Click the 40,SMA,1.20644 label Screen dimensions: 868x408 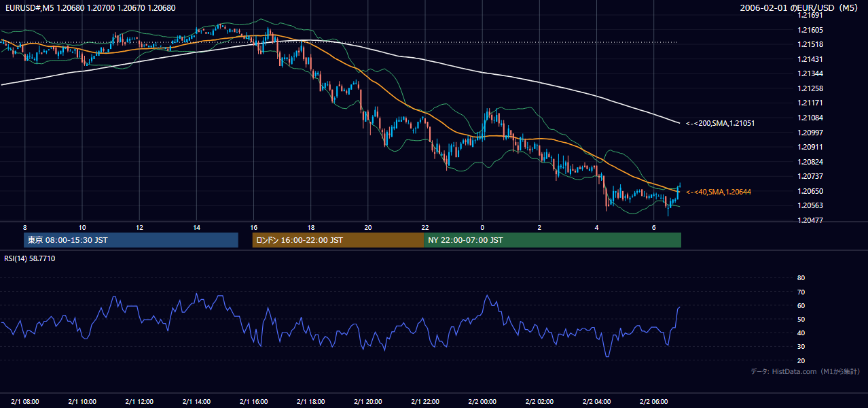(x=719, y=192)
